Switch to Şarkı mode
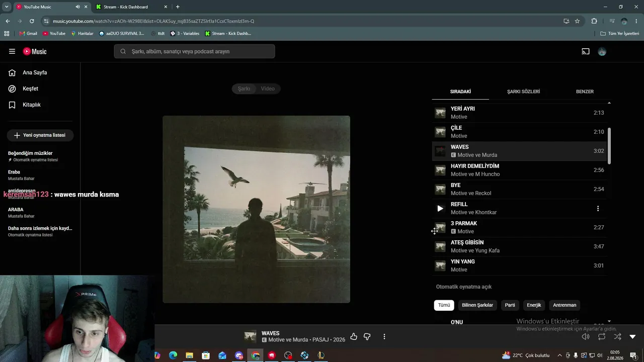 point(244,88)
